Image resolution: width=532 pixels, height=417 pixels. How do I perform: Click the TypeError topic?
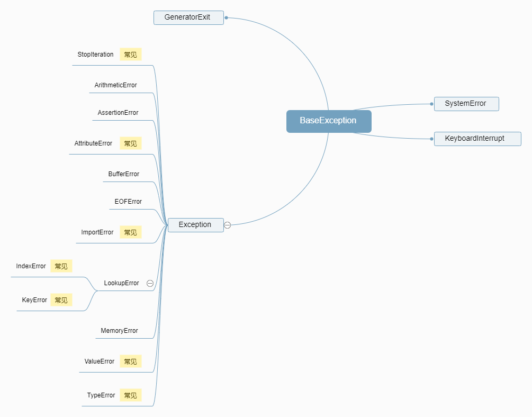tap(101, 395)
